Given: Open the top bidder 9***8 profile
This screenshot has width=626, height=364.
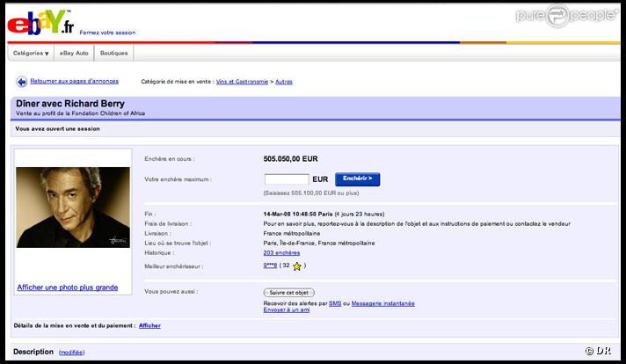Looking at the screenshot, I should (x=270, y=265).
